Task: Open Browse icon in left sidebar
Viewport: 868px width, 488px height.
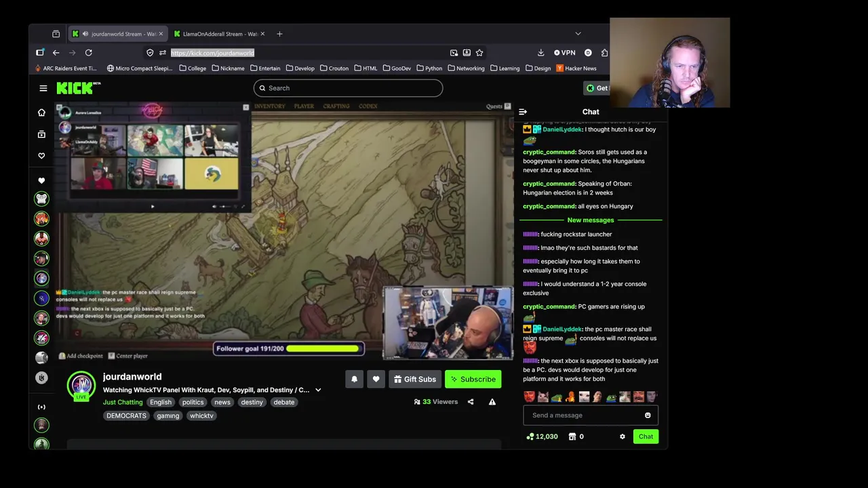Action: click(x=41, y=134)
